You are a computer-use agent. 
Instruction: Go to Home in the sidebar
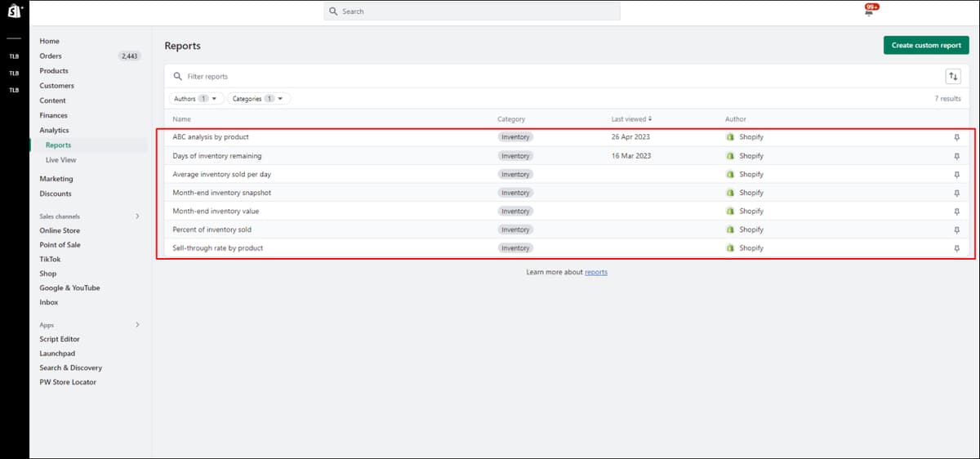(x=49, y=41)
